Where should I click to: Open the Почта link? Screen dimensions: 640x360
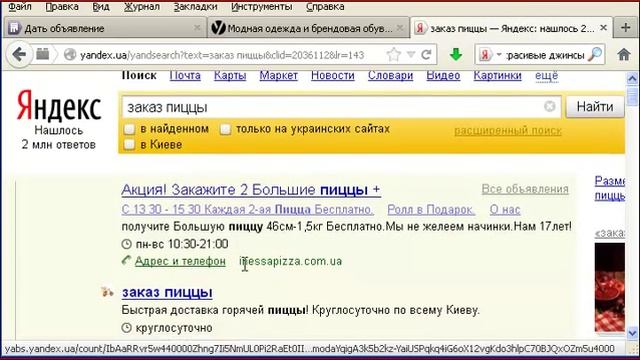[x=185, y=76]
